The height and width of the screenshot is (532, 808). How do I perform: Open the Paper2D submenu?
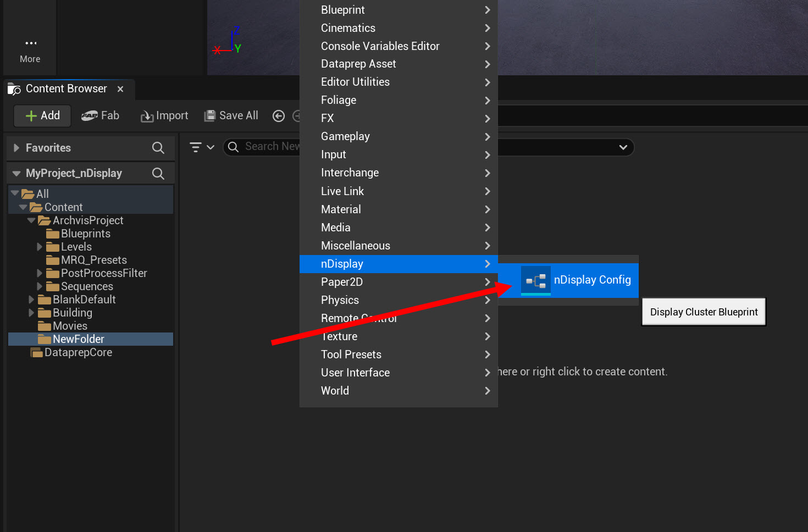coord(399,282)
